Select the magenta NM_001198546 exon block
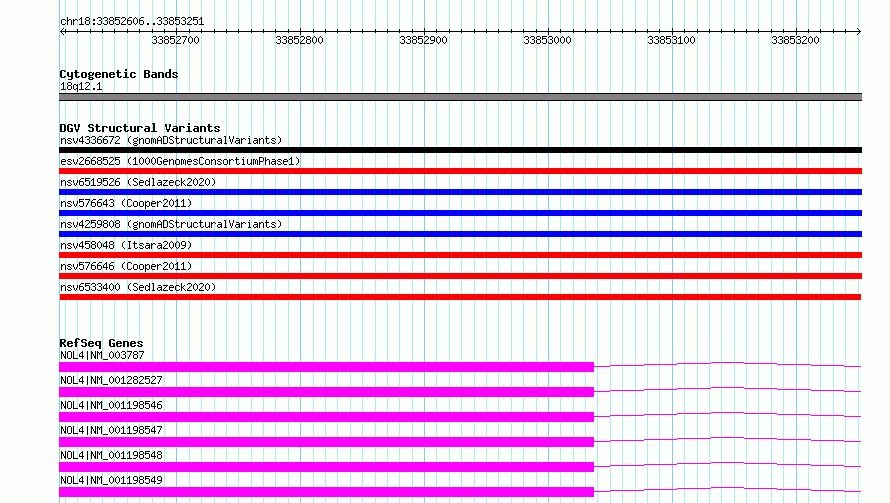Viewport: 890px width, 503px height. (326, 417)
